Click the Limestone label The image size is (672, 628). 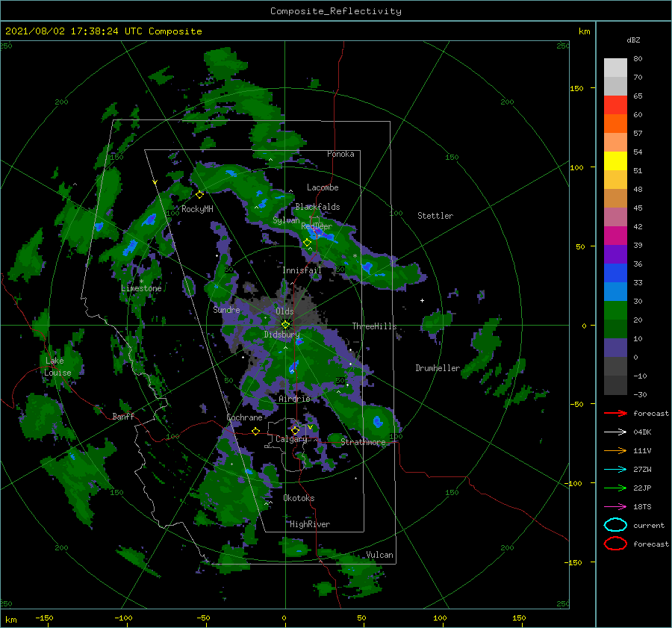click(x=141, y=288)
